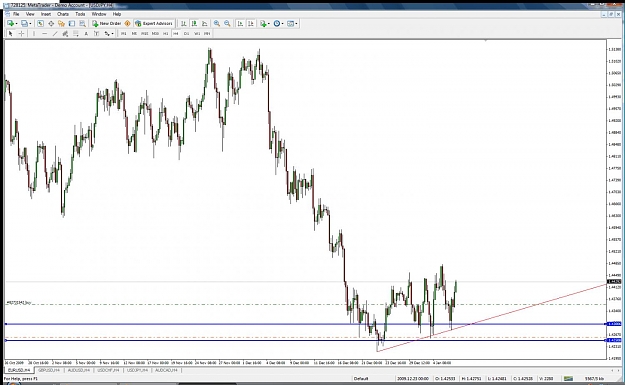Click the New Chart toolbar icon
The image size is (625, 385).
tap(10, 24)
